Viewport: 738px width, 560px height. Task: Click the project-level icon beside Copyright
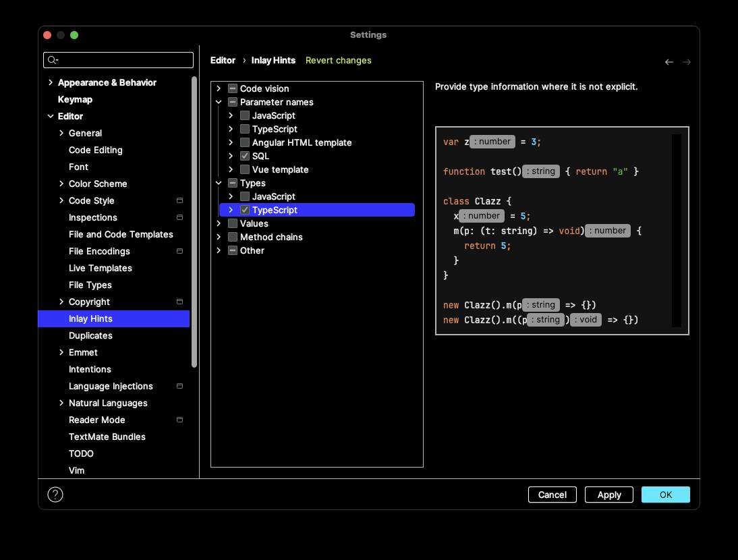[180, 302]
